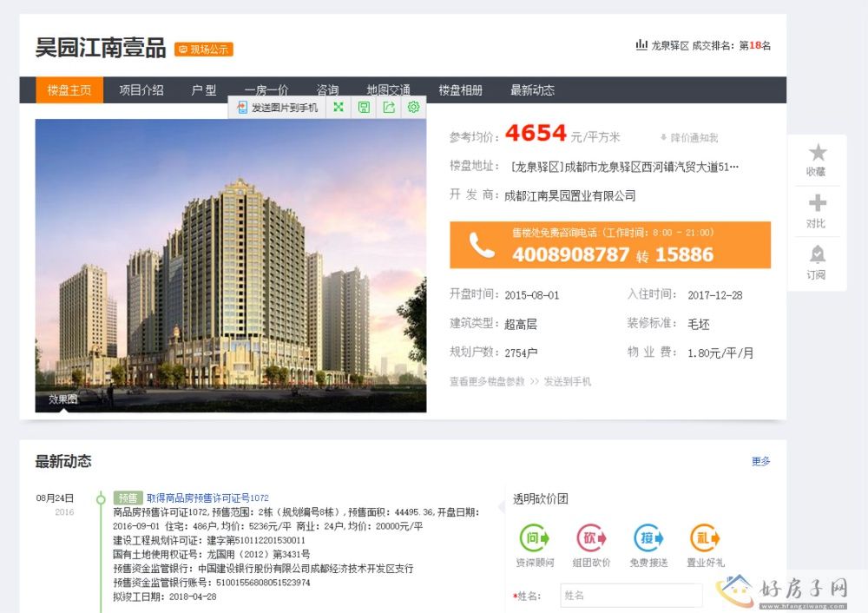Click the 姓名 input field
Image resolution: width=868 pixels, height=613 pixels.
(631, 596)
